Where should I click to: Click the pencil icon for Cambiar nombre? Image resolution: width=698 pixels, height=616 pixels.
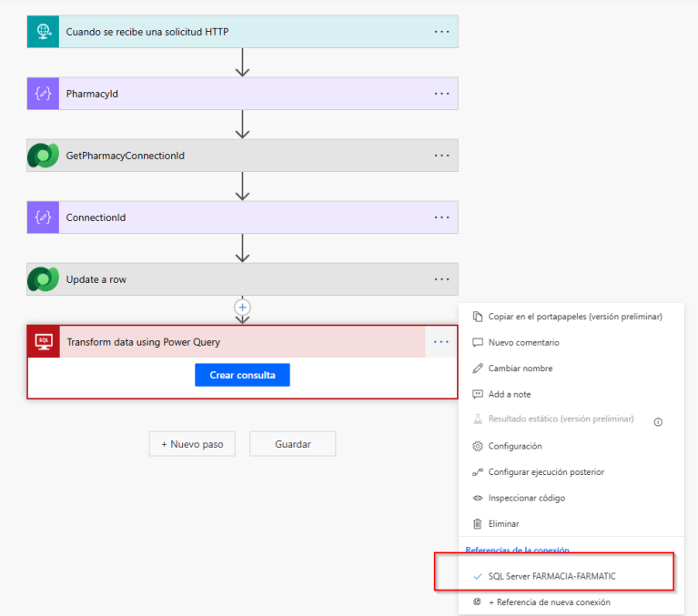(x=477, y=369)
